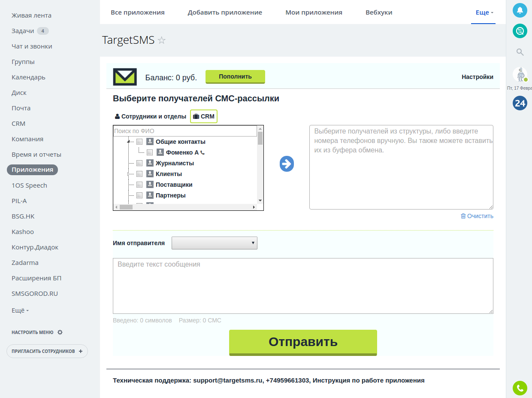
Task: Open the chat messages icon
Action: coord(520,31)
